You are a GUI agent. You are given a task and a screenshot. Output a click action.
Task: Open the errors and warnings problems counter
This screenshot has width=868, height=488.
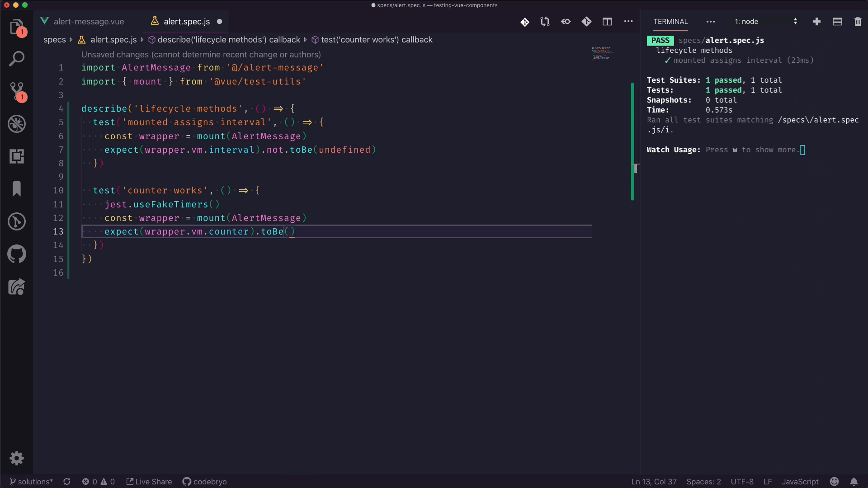[99, 482]
